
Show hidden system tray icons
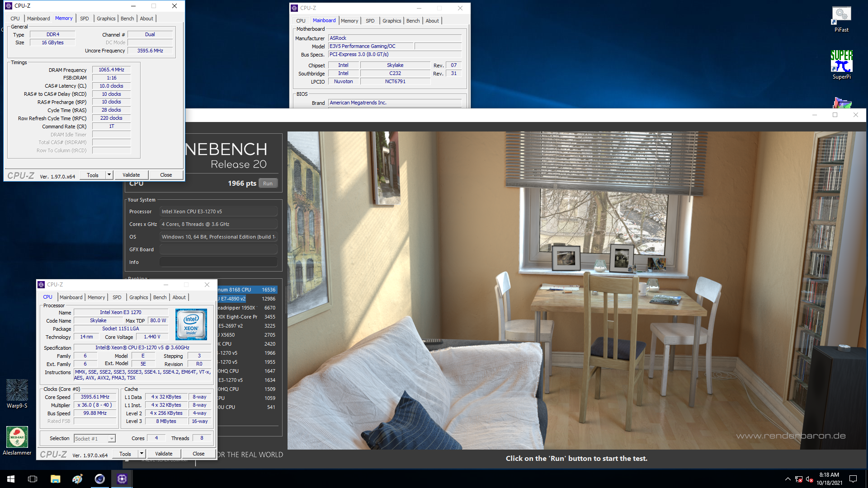(788, 479)
